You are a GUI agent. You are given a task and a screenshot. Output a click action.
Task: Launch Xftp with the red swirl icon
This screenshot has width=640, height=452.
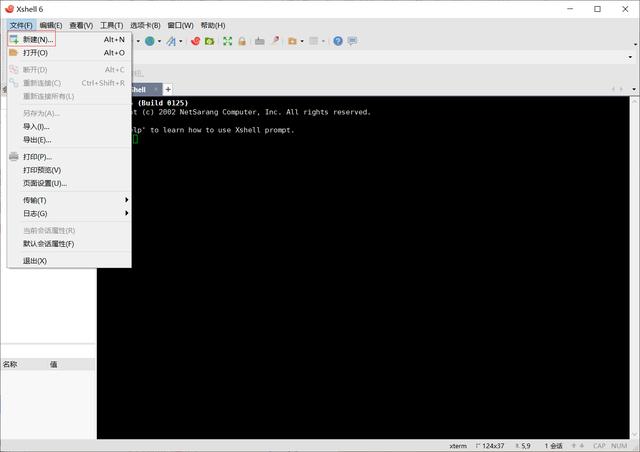pyautogui.click(x=196, y=41)
